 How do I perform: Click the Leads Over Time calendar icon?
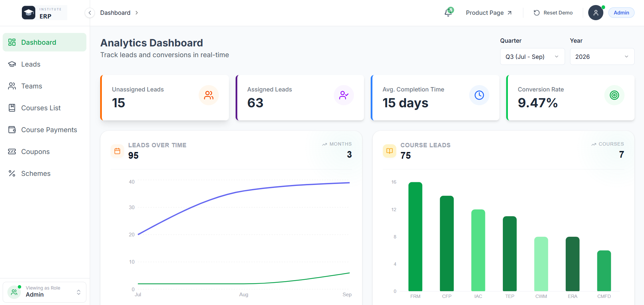click(x=117, y=151)
